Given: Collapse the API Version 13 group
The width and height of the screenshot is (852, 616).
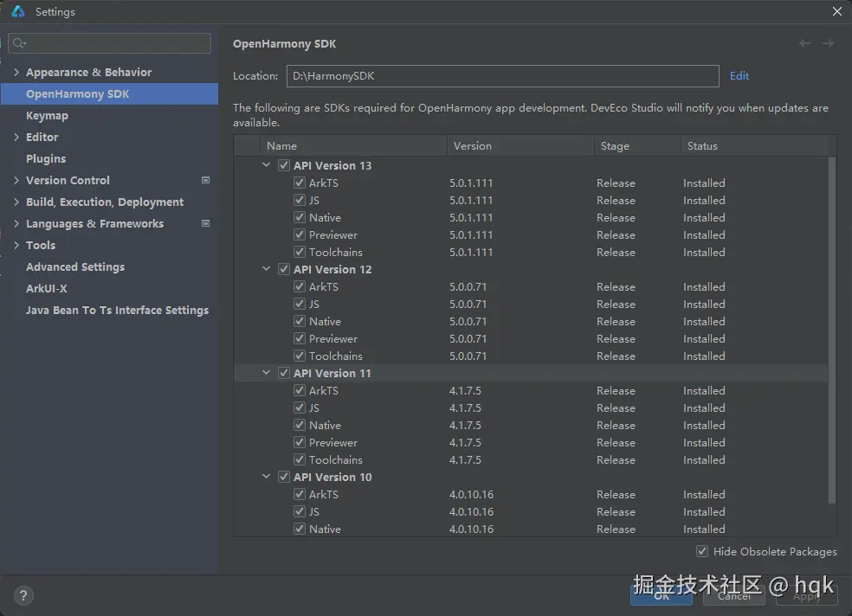Looking at the screenshot, I should (x=267, y=165).
